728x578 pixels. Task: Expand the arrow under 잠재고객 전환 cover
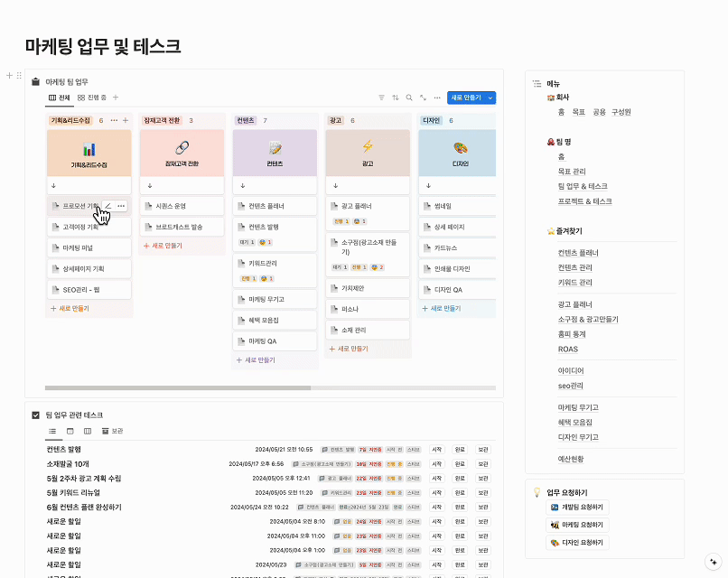tap(146, 186)
